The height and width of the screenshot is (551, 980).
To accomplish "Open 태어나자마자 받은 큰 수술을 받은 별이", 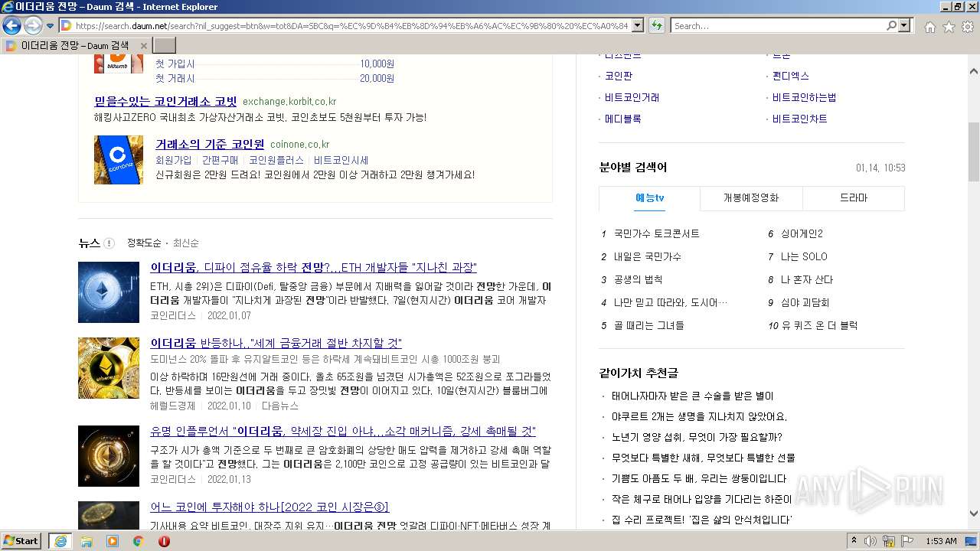I will tap(693, 396).
